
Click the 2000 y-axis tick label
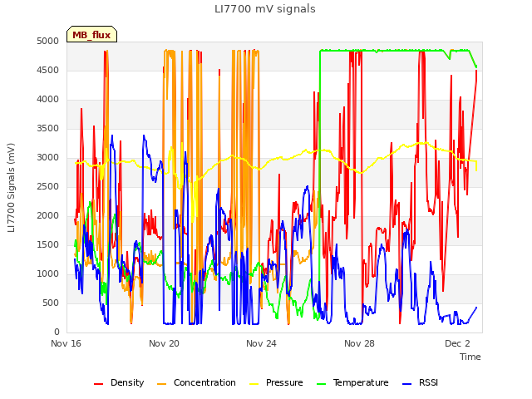coord(48,216)
